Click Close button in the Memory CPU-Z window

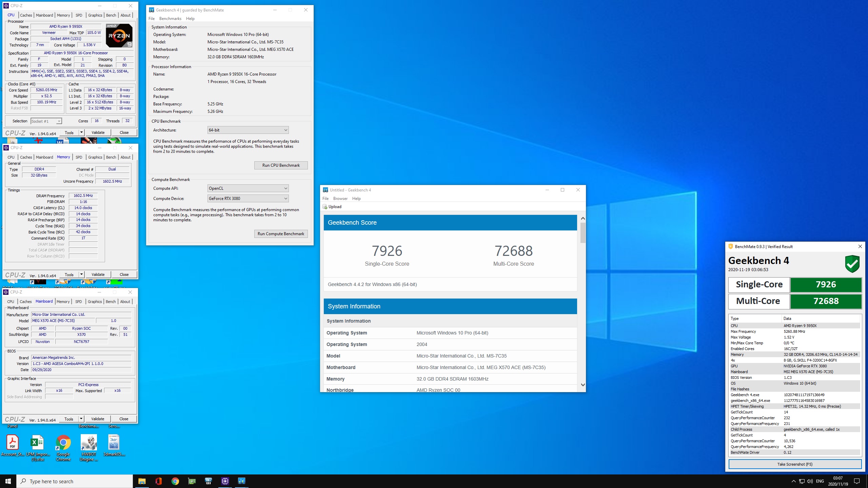(x=124, y=274)
